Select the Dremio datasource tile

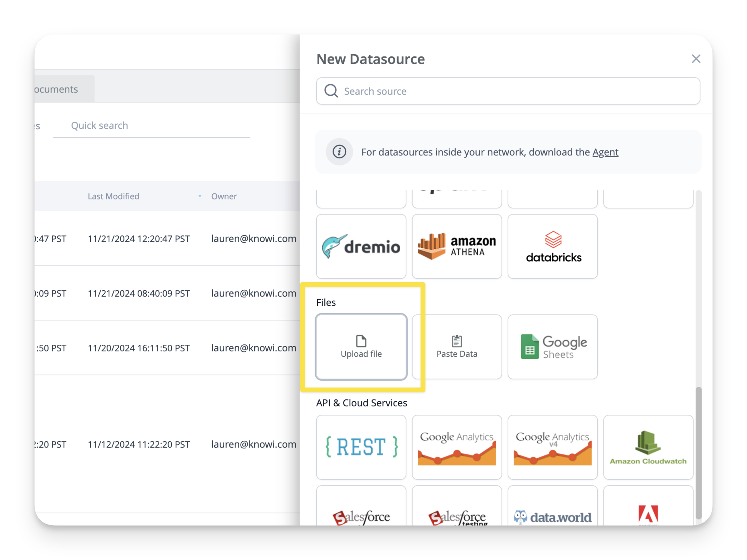pyautogui.click(x=361, y=246)
